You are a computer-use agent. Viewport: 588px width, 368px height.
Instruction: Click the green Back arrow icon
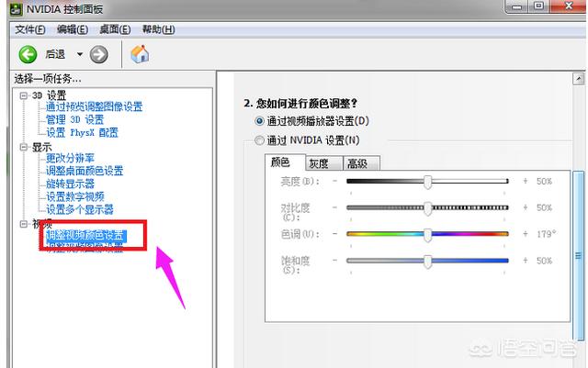point(28,55)
